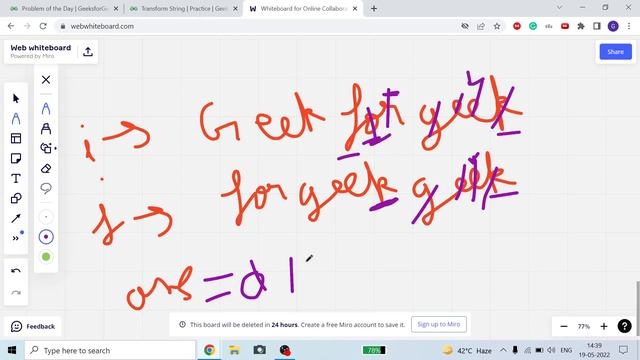Click the Share button
The image size is (640, 360).
click(616, 52)
